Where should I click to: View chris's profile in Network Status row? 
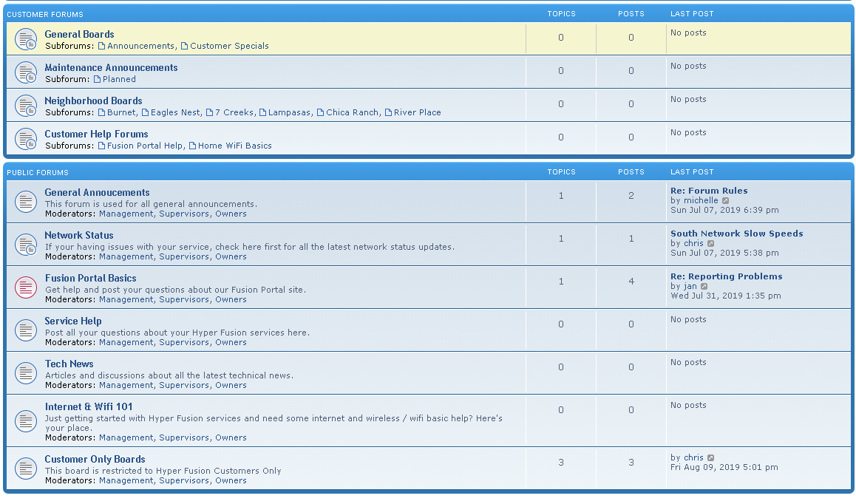click(x=693, y=244)
